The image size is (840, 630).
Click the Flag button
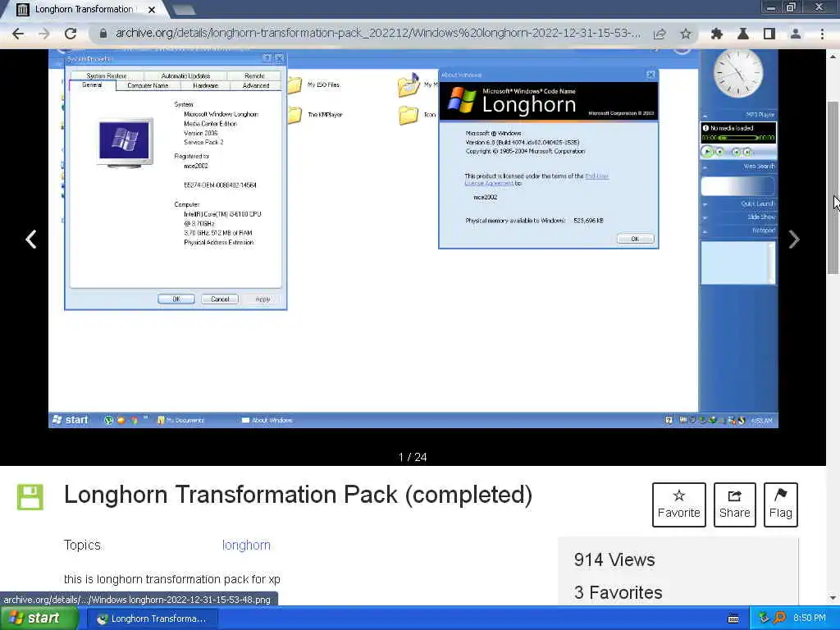781,504
